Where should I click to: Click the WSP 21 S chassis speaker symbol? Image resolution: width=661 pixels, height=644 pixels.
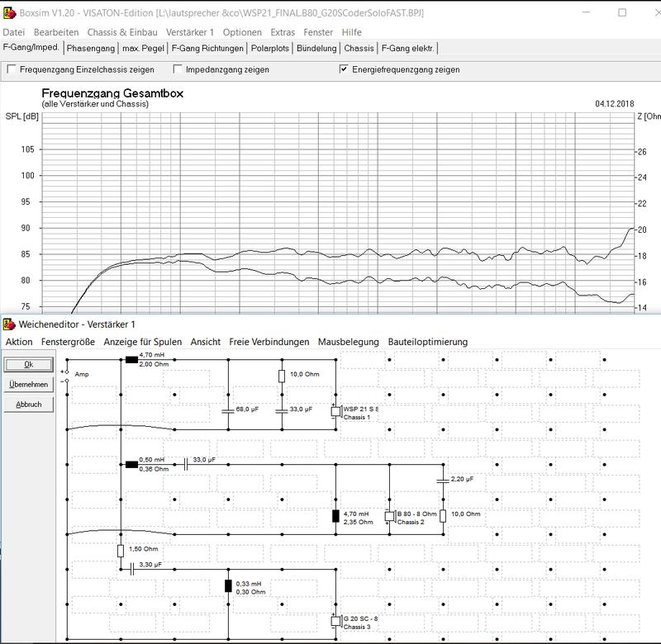pos(335,412)
